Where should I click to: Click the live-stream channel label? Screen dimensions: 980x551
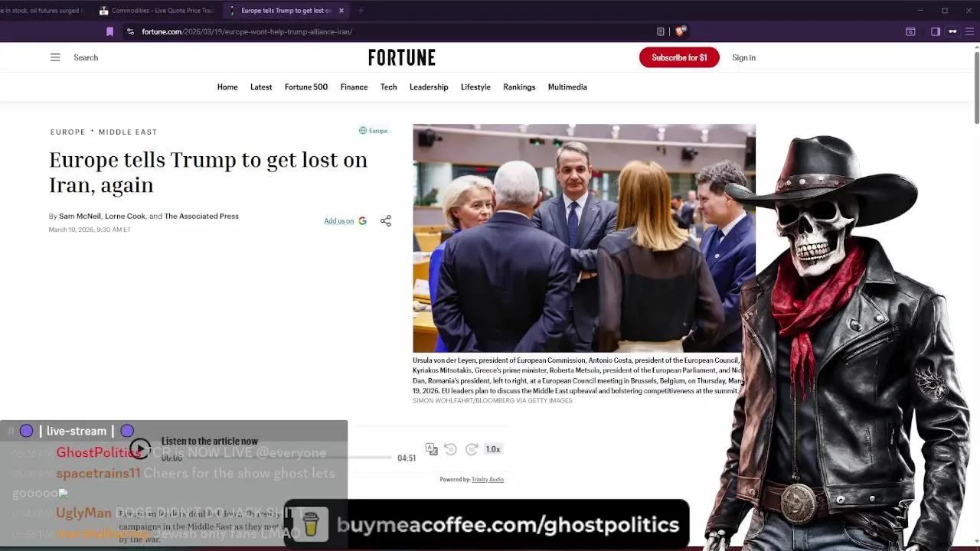point(77,431)
